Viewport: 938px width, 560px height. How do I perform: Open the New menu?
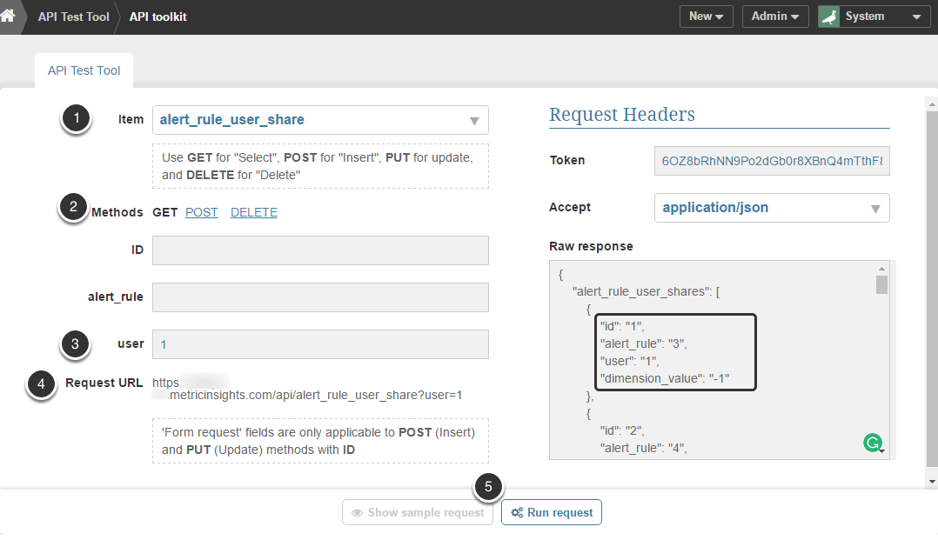pyautogui.click(x=706, y=17)
